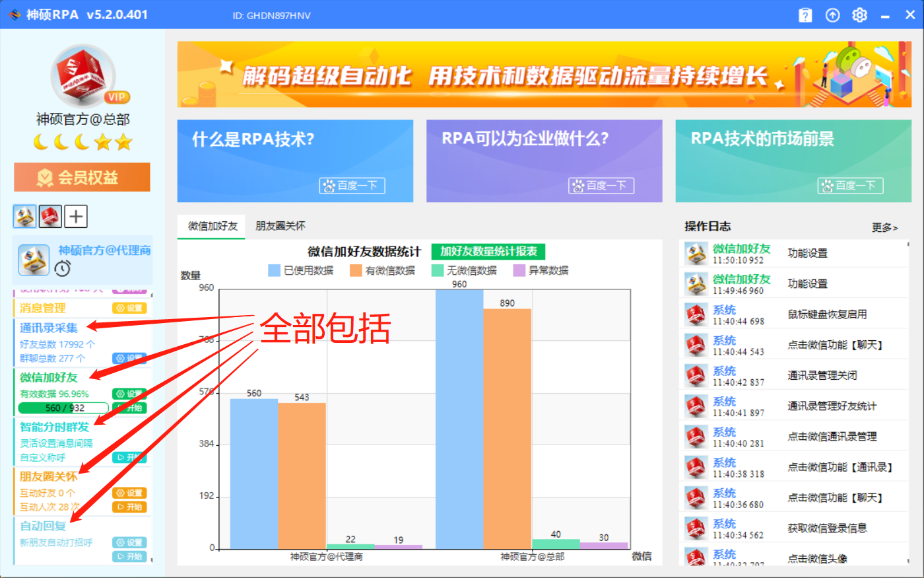924x578 pixels.
Task: Start 微信加好友 with the 开始 button
Action: tap(129, 408)
